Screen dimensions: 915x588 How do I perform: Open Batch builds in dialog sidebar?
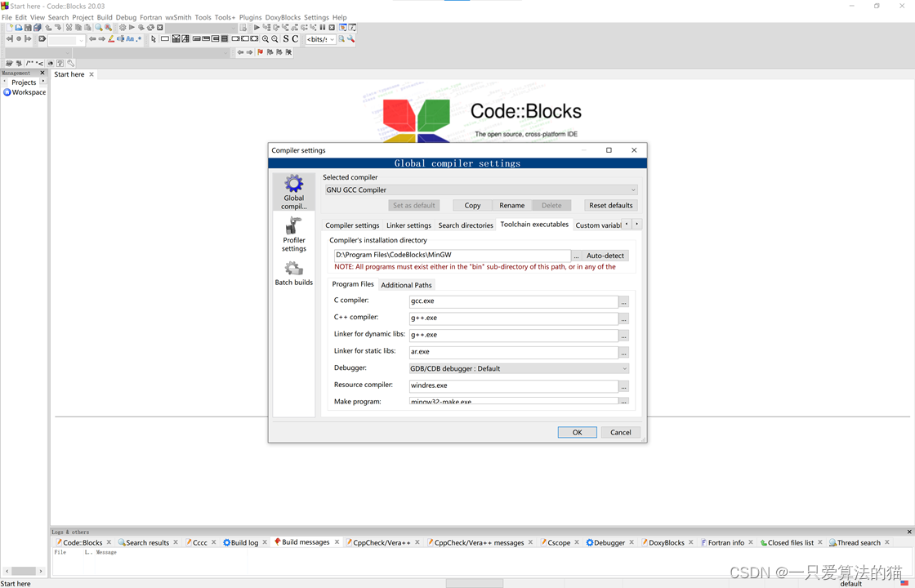[x=293, y=274]
